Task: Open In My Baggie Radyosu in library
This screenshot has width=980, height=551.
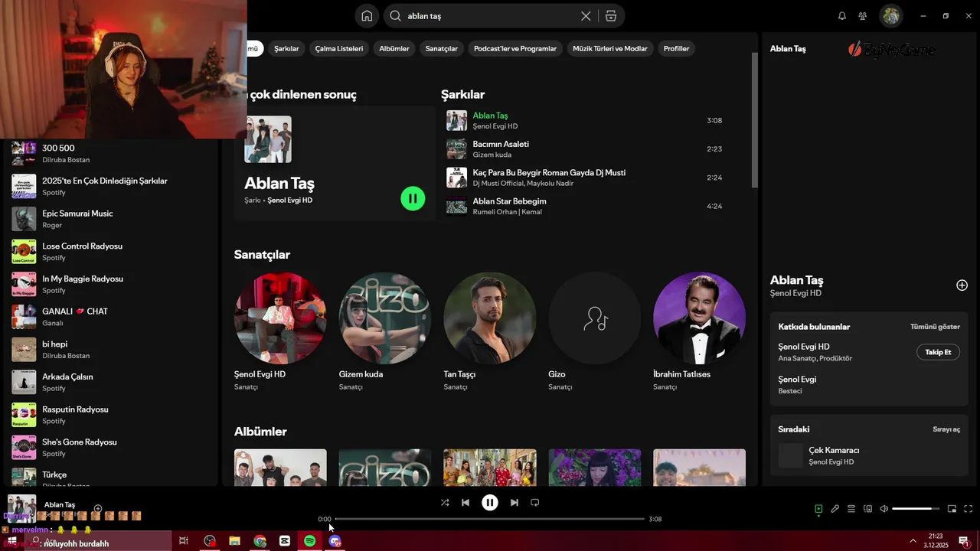Action: 111,284
